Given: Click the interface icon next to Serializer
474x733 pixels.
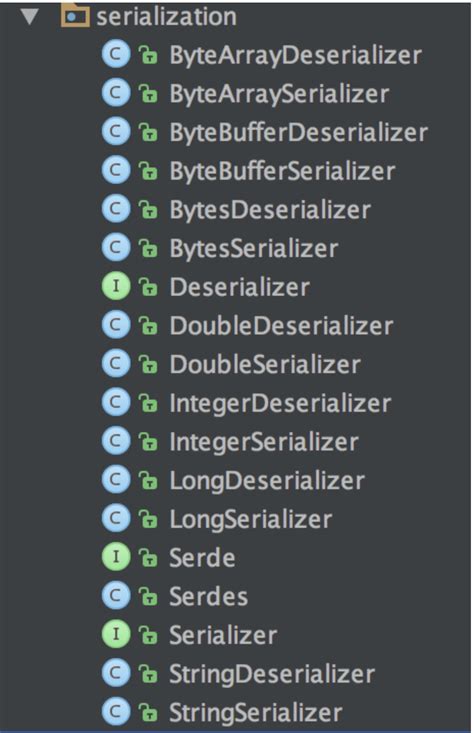Looking at the screenshot, I should 115,634.
